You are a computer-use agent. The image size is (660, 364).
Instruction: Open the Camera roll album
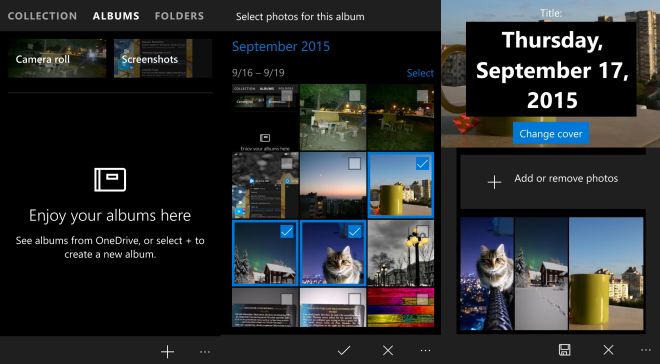pyautogui.click(x=57, y=58)
